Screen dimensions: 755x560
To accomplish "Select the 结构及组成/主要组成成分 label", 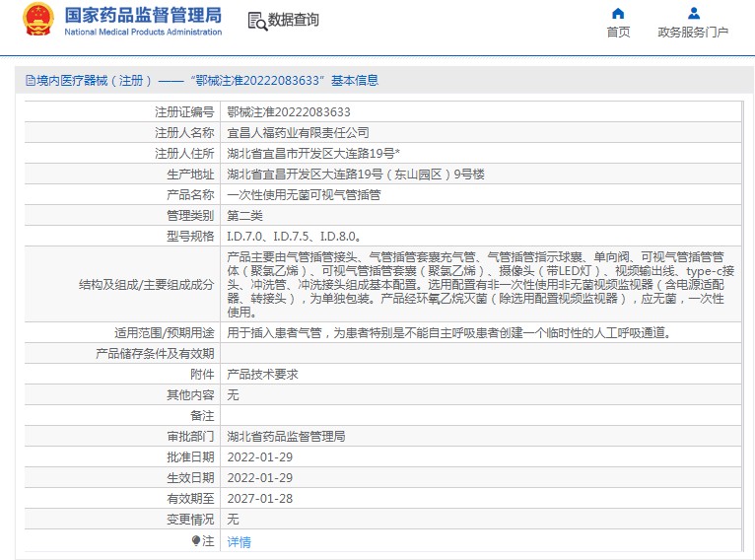I will (x=147, y=284).
